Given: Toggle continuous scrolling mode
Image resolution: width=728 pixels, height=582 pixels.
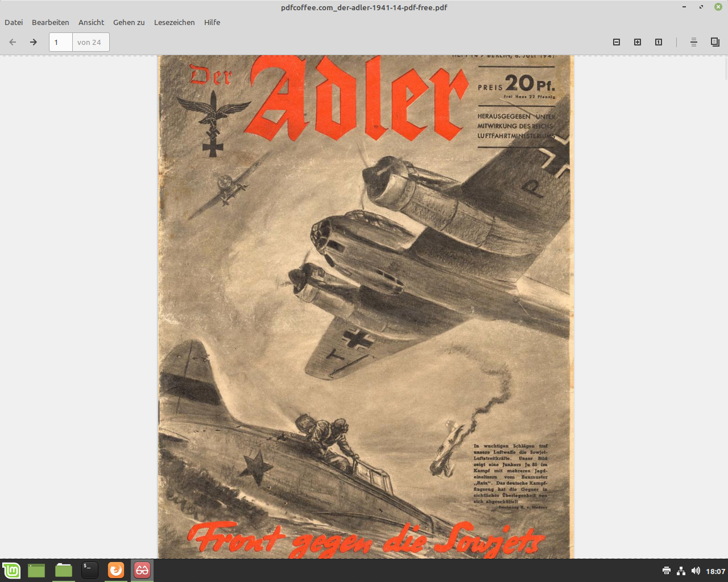Looking at the screenshot, I should [694, 42].
